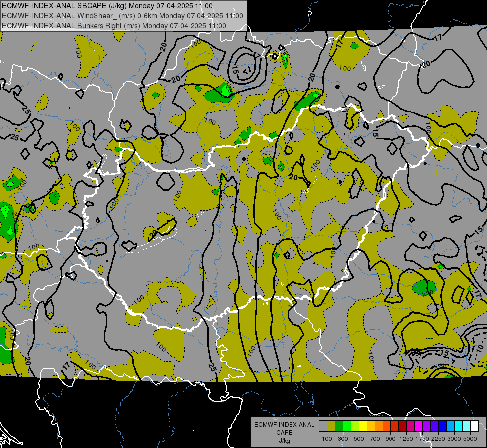Click the 3000 legend tick label
The image size is (487, 448).
pyautogui.click(x=454, y=439)
